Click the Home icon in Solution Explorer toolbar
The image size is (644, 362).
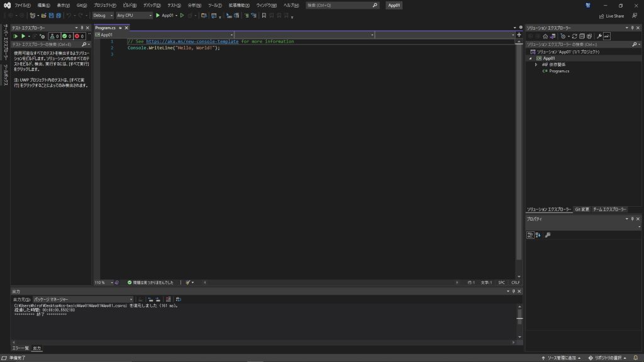546,36
